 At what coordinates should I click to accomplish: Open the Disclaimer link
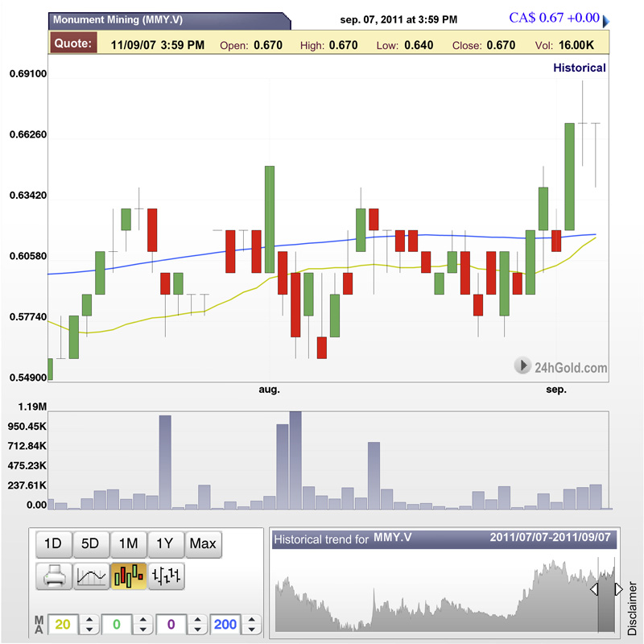(632, 608)
